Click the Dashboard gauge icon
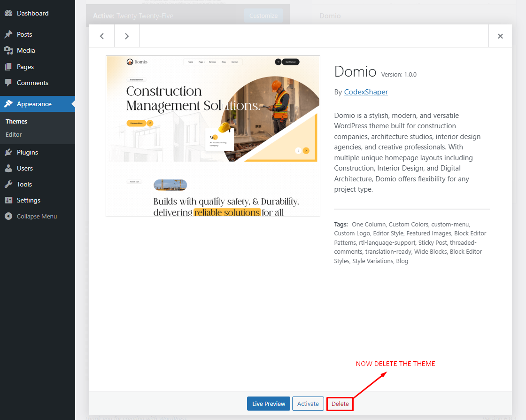 [x=8, y=13]
